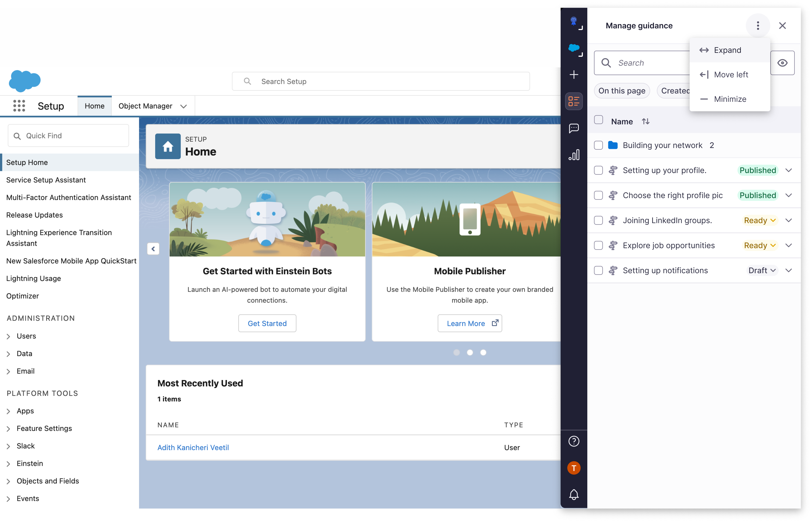
Task: Click the Get Started button
Action: (x=267, y=323)
